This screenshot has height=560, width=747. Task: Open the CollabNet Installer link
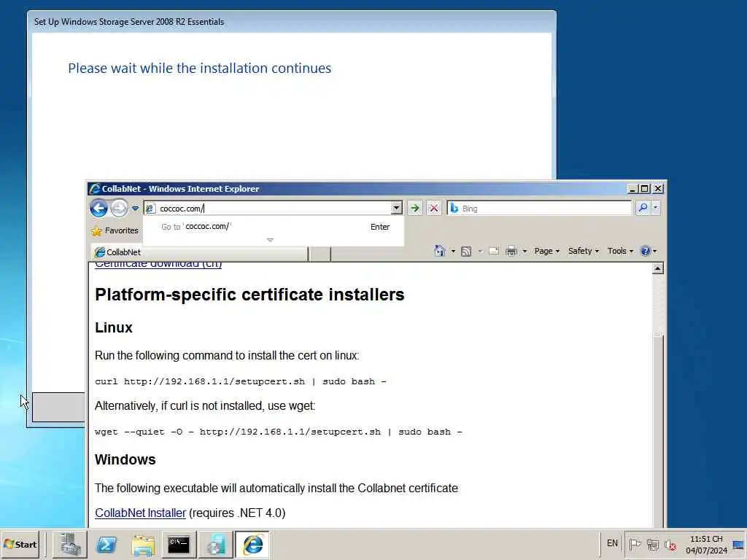[141, 513]
